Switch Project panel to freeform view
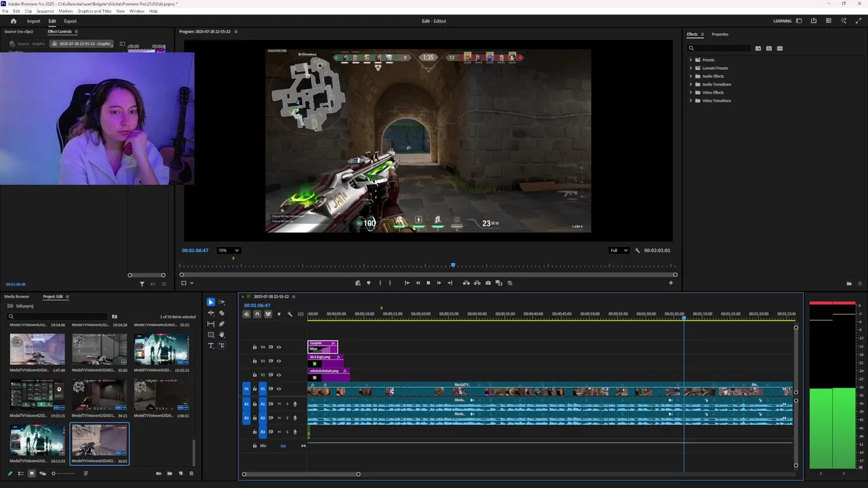This screenshot has width=868, height=488. [43, 473]
